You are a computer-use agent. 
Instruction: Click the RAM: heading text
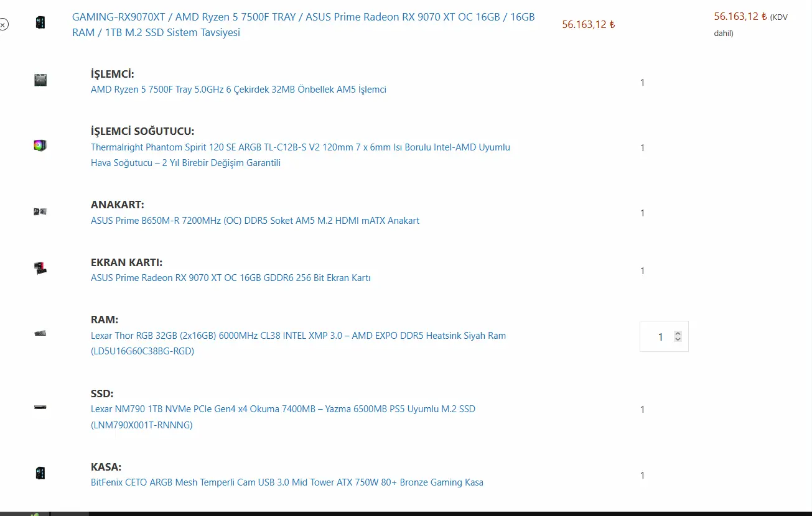click(105, 320)
